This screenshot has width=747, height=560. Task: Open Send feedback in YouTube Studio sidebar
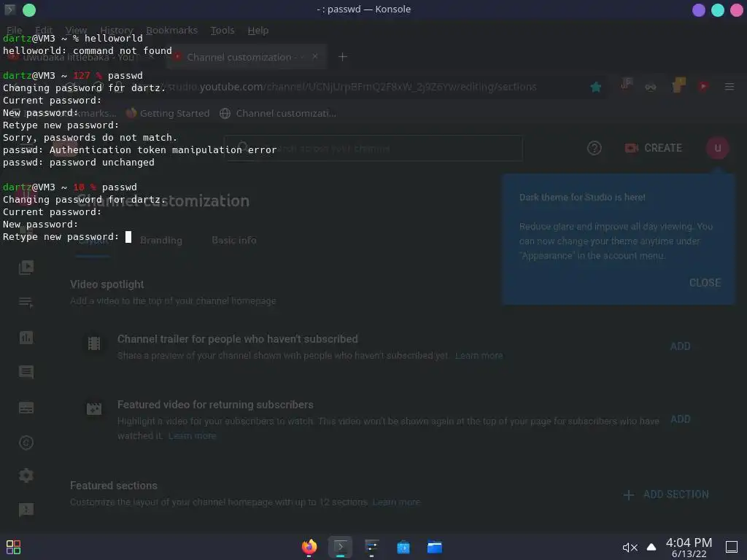[26, 510]
